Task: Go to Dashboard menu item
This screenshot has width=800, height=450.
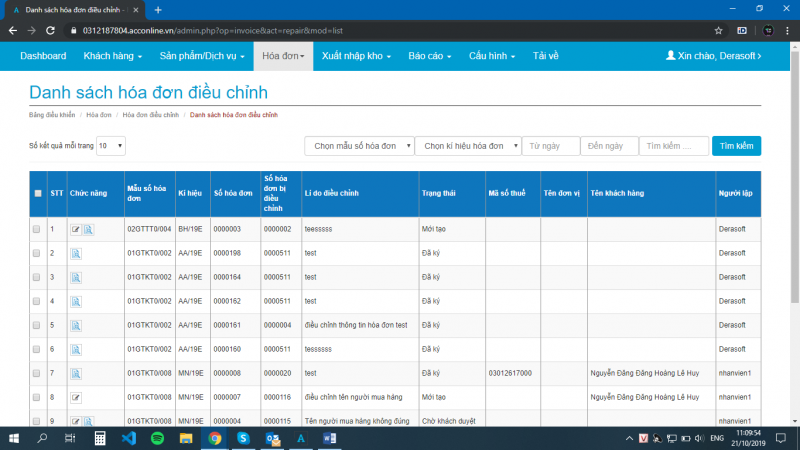Action: tap(43, 56)
